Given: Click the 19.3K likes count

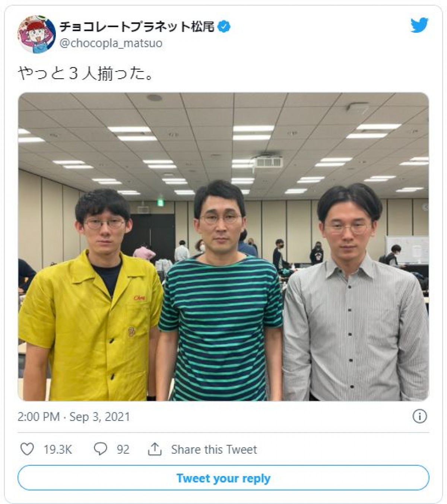Looking at the screenshot, I should [x=58, y=450].
